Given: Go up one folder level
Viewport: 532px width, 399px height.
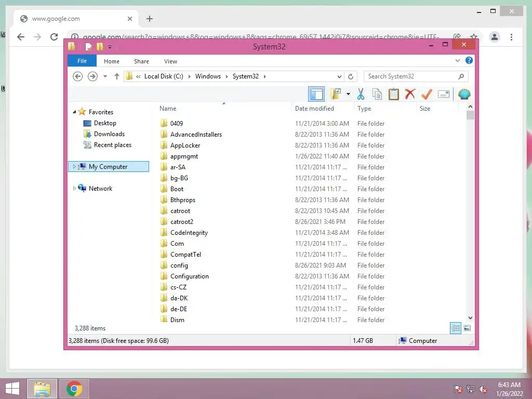Looking at the screenshot, I should (117, 76).
